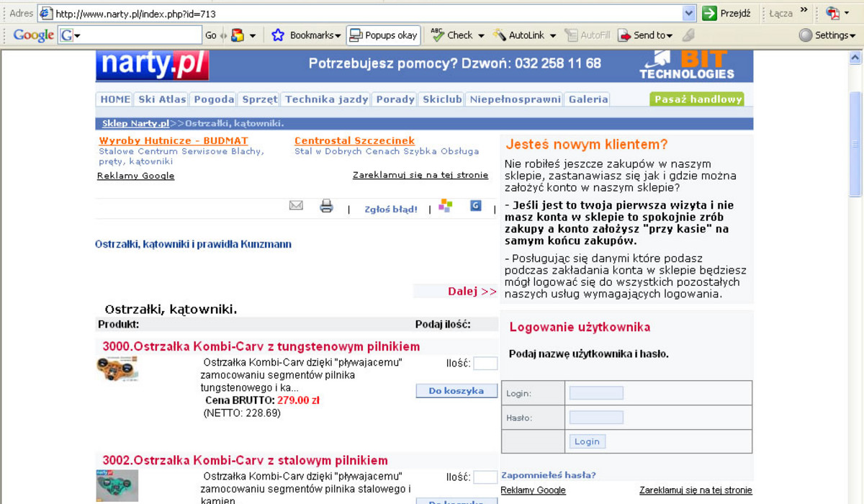The image size is (864, 504).
Task: Open the green Pasaż handlowy tab
Action: 696,99
